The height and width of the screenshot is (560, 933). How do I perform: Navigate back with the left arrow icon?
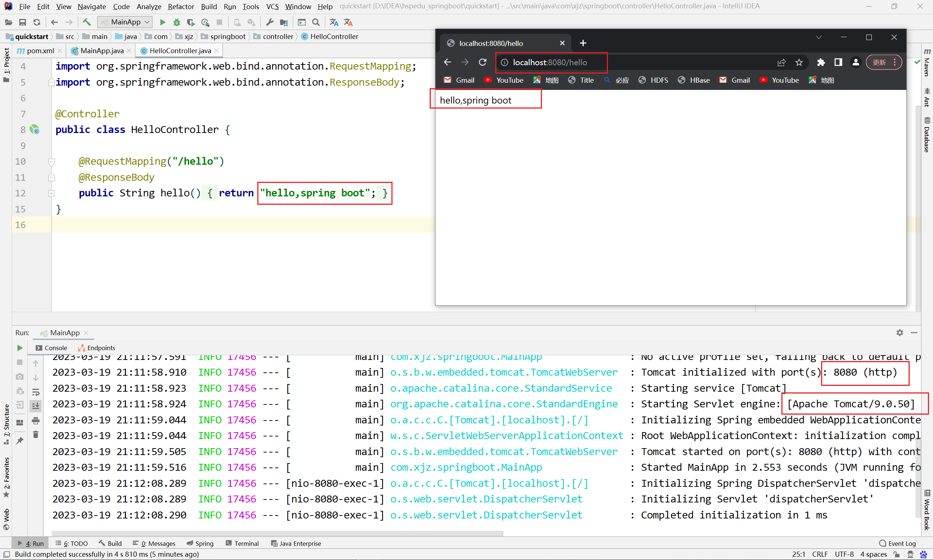54,22
